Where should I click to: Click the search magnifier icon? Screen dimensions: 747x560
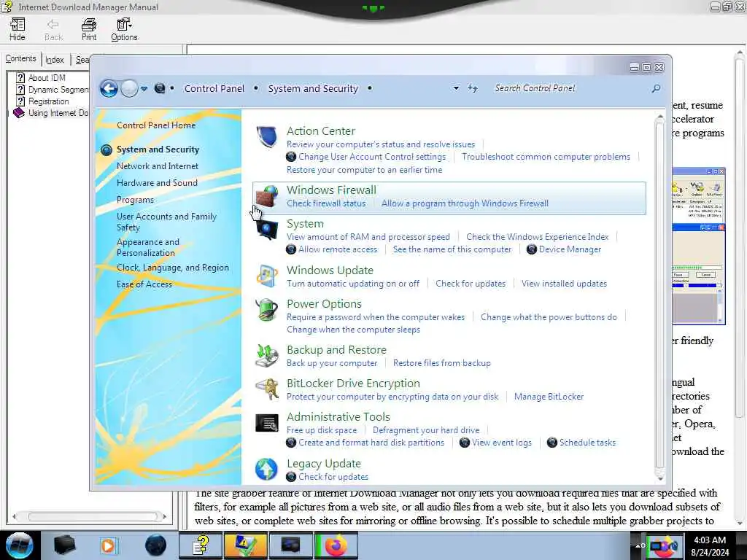(x=656, y=88)
